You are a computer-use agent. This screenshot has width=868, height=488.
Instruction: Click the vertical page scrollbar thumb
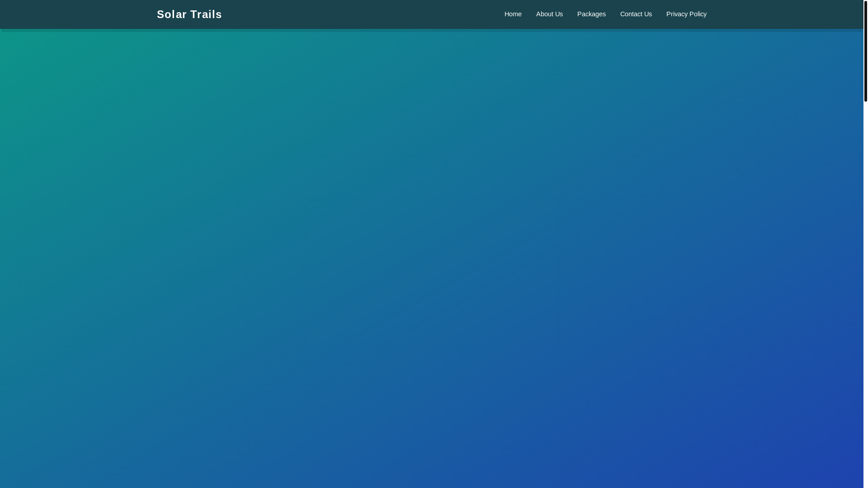pos(865,51)
